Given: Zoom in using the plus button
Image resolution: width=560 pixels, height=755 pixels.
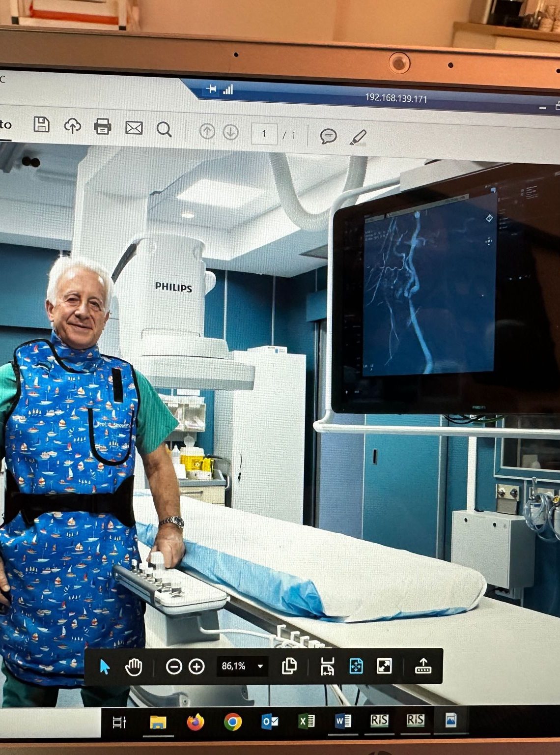Looking at the screenshot, I should (x=196, y=667).
